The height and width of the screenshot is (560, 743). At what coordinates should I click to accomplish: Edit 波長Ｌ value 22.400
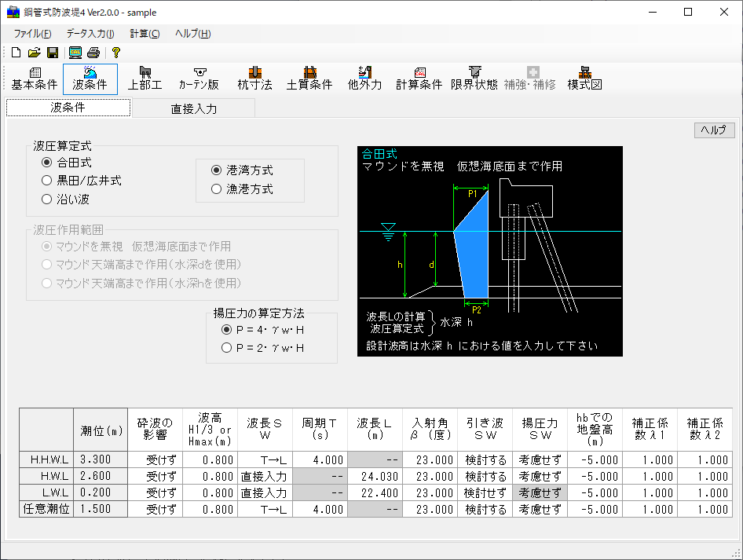375,492
